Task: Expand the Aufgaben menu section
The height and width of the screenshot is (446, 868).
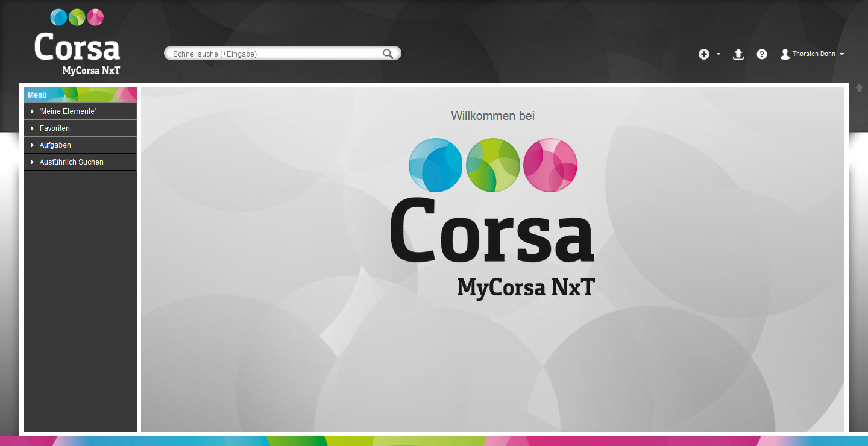Action: (33, 145)
